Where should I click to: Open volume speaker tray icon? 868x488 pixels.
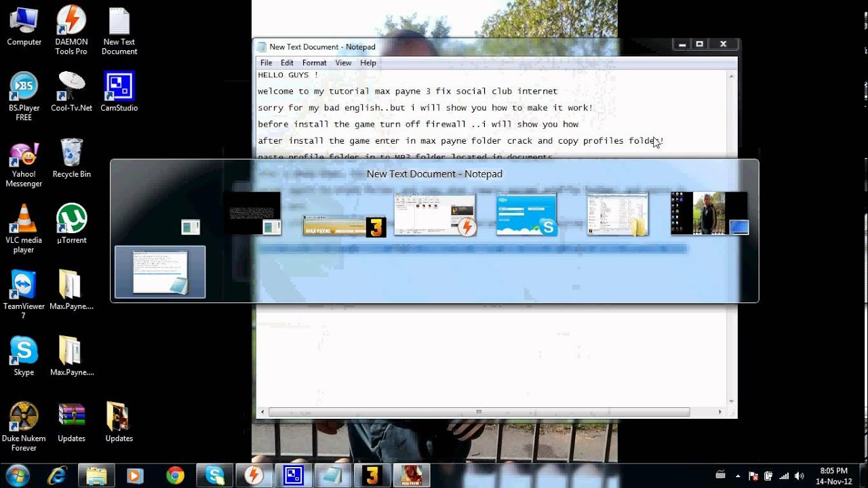click(799, 476)
